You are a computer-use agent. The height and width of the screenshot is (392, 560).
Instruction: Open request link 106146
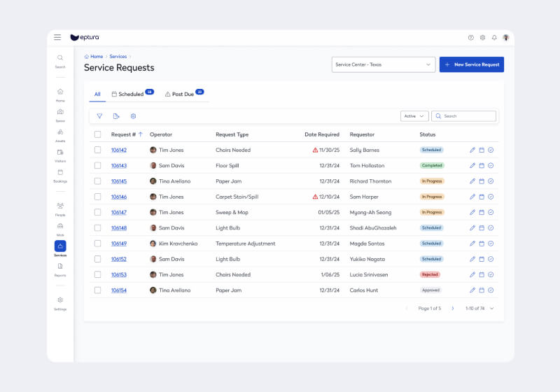point(119,197)
